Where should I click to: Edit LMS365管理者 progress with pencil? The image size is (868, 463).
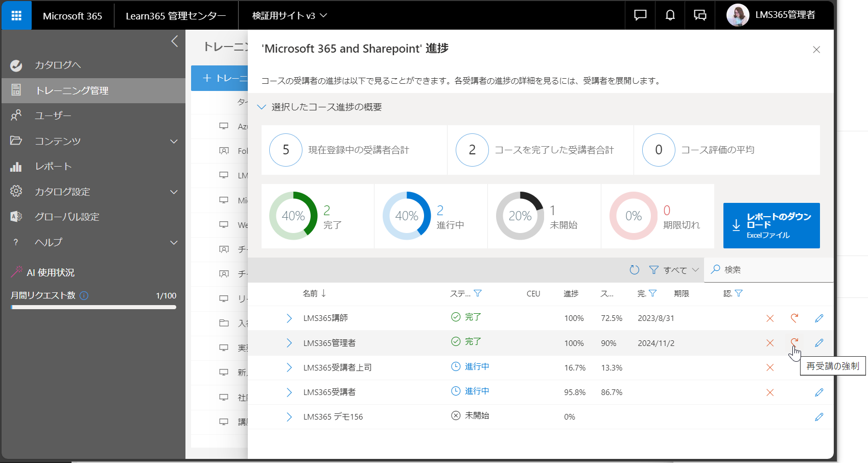819,343
